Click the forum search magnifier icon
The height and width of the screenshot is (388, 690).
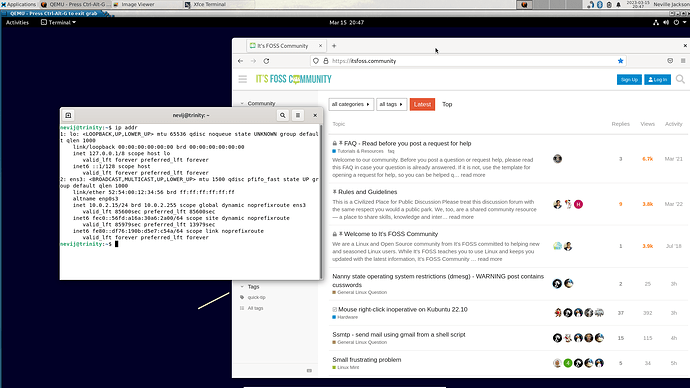click(680, 79)
